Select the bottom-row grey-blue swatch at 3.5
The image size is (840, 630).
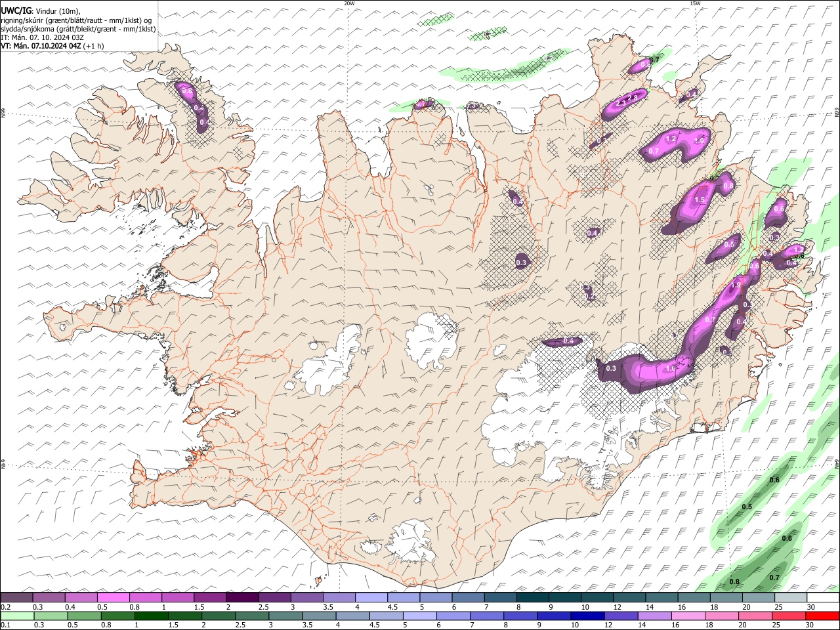318,616
